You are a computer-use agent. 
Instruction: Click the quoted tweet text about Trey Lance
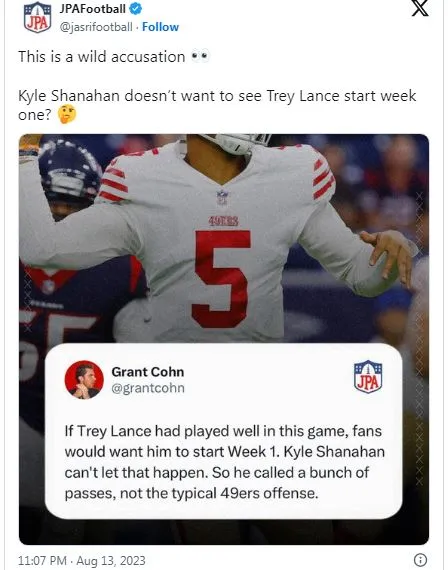pos(224,462)
